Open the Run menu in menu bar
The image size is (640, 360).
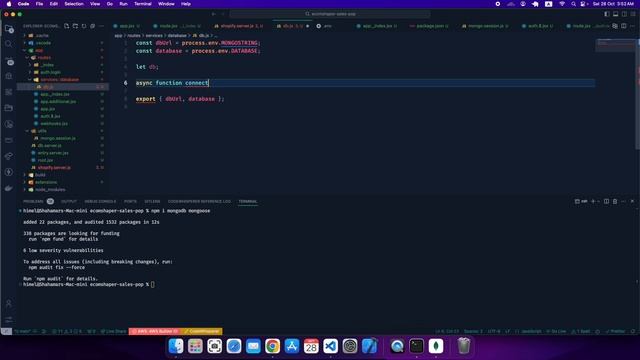coord(123,4)
